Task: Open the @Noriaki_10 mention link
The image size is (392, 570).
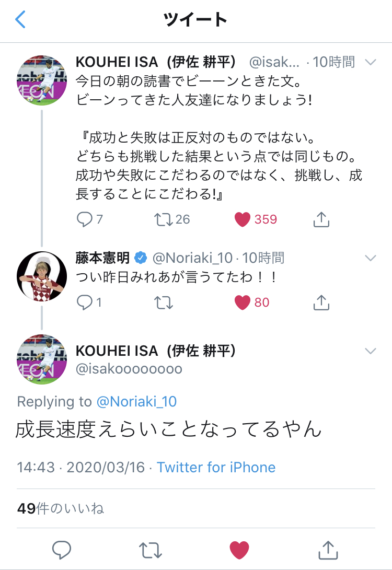Action: pos(137,401)
